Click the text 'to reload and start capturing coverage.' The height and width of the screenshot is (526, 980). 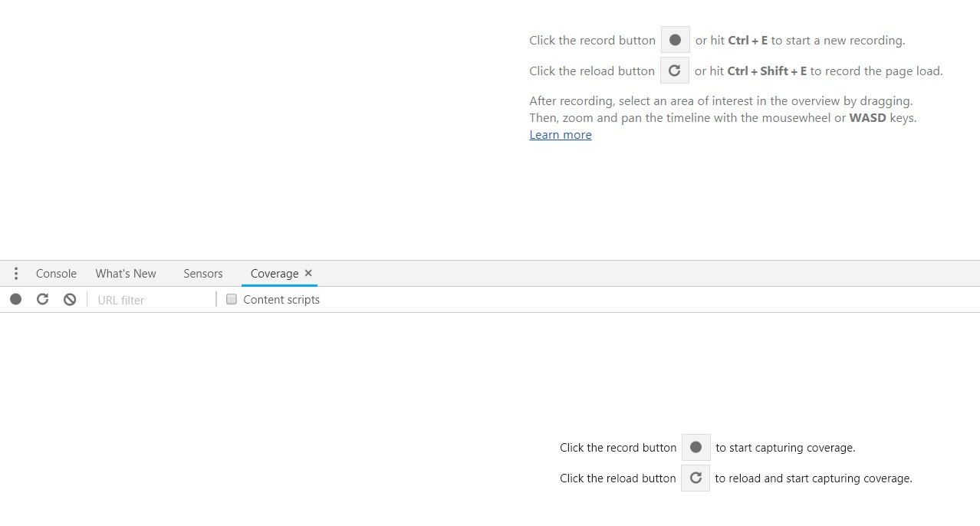tap(814, 478)
